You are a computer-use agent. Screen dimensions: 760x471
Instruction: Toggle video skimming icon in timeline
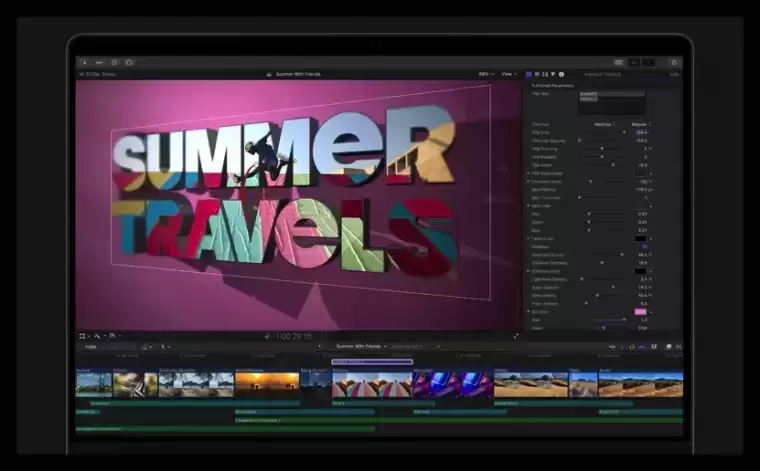click(612, 347)
